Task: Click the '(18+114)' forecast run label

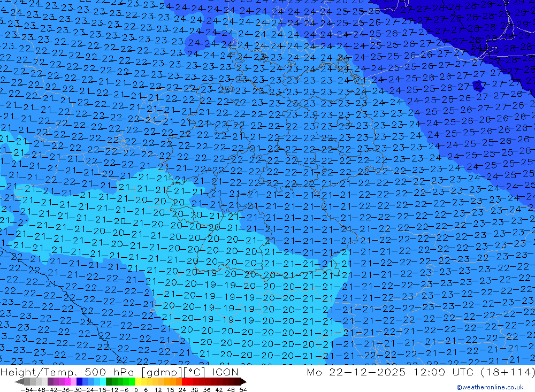Action: (x=508, y=372)
